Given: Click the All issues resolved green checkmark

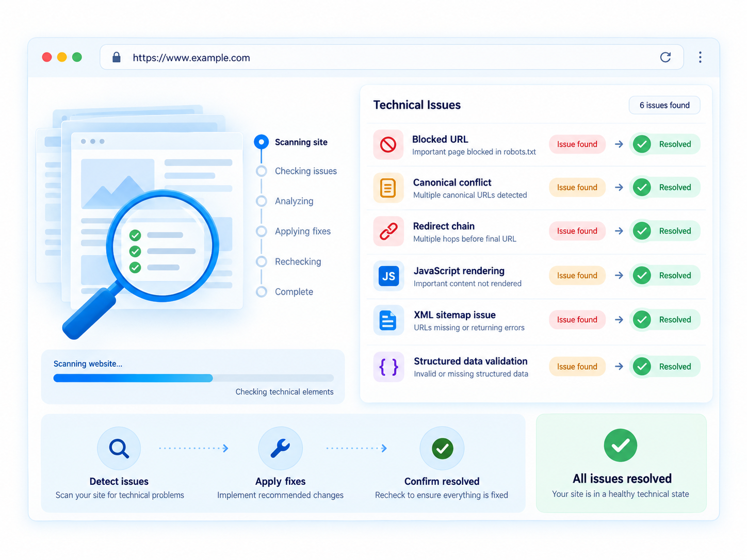Looking at the screenshot, I should coord(621,445).
